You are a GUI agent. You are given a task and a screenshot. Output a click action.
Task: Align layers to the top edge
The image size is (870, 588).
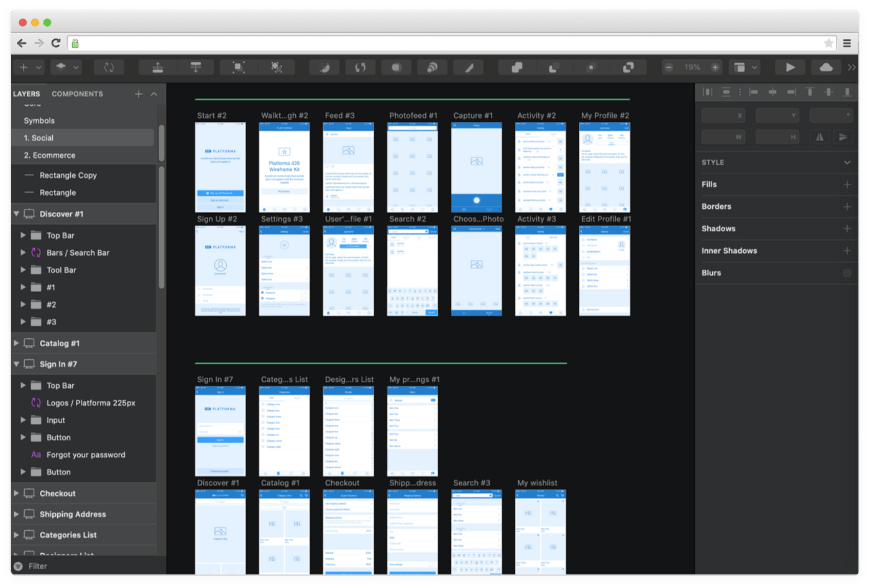[810, 92]
